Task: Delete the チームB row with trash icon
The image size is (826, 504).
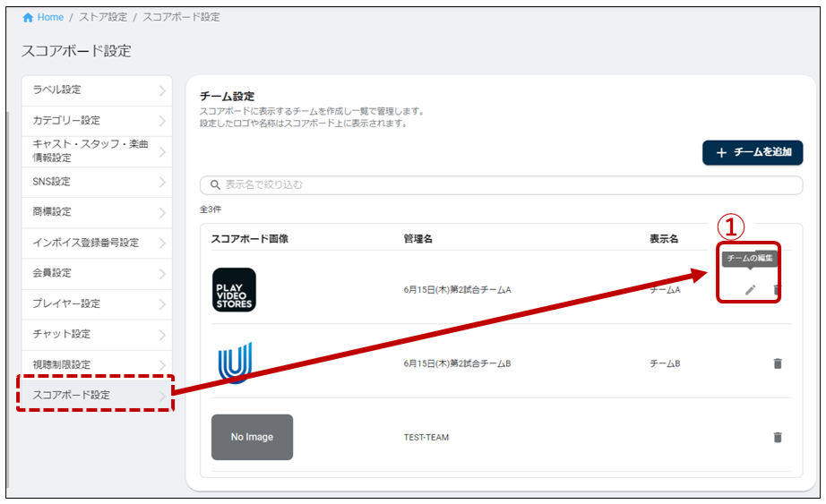Action: (x=778, y=363)
